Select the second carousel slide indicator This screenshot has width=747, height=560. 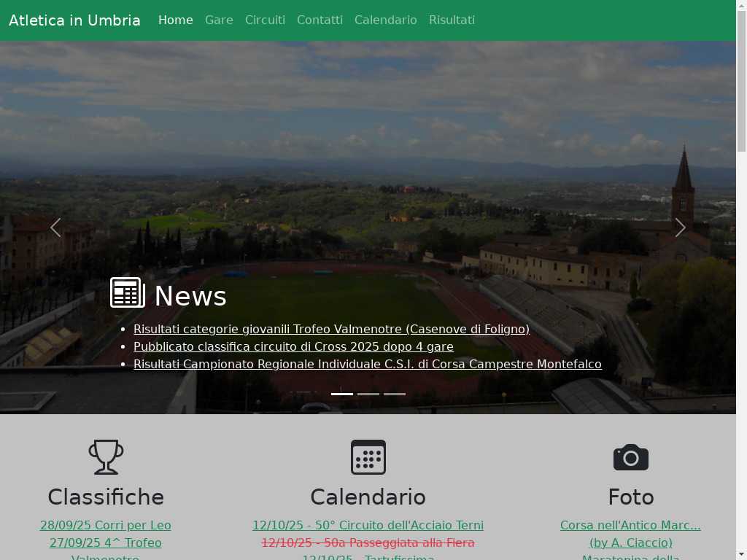click(x=368, y=394)
